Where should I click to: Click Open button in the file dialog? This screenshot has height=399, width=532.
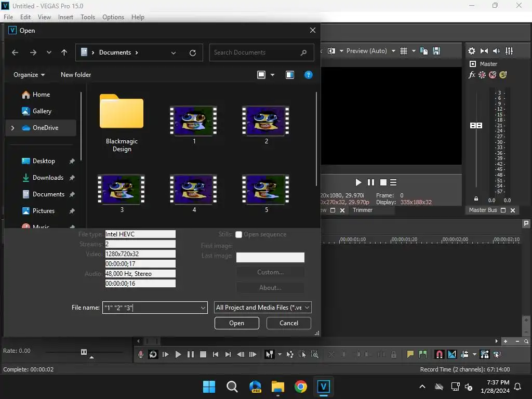click(237, 323)
